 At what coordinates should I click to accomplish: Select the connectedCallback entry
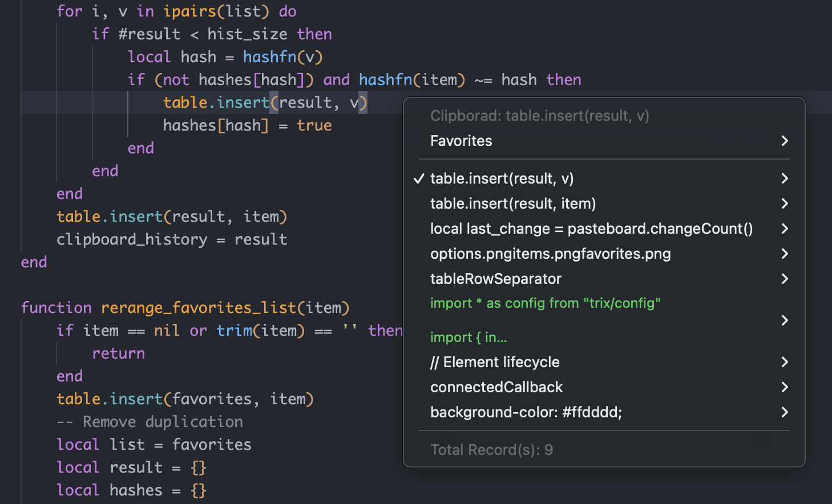pyautogui.click(x=604, y=387)
